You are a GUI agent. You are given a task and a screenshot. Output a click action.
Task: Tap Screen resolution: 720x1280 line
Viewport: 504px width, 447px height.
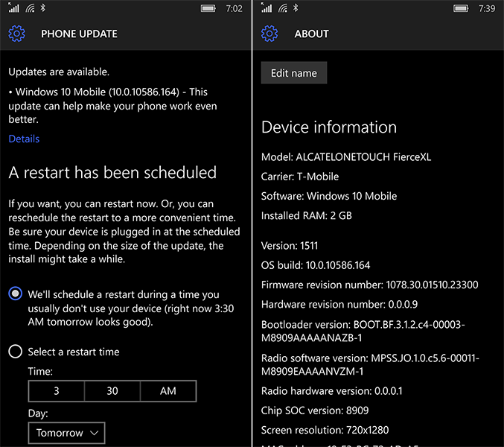325,430
